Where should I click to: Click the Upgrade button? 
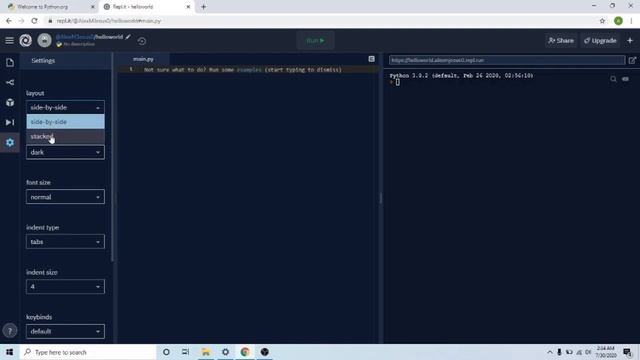(x=600, y=40)
